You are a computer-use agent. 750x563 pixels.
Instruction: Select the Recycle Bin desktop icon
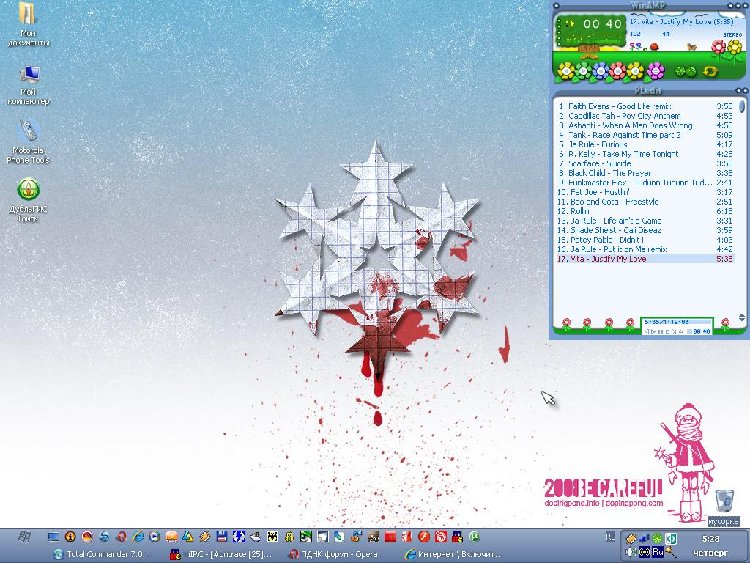[x=724, y=507]
